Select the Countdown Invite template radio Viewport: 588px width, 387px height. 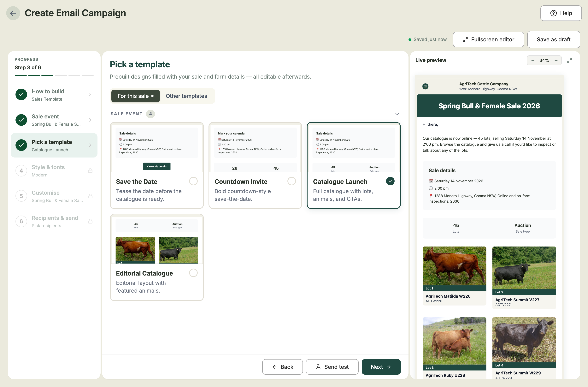click(291, 181)
